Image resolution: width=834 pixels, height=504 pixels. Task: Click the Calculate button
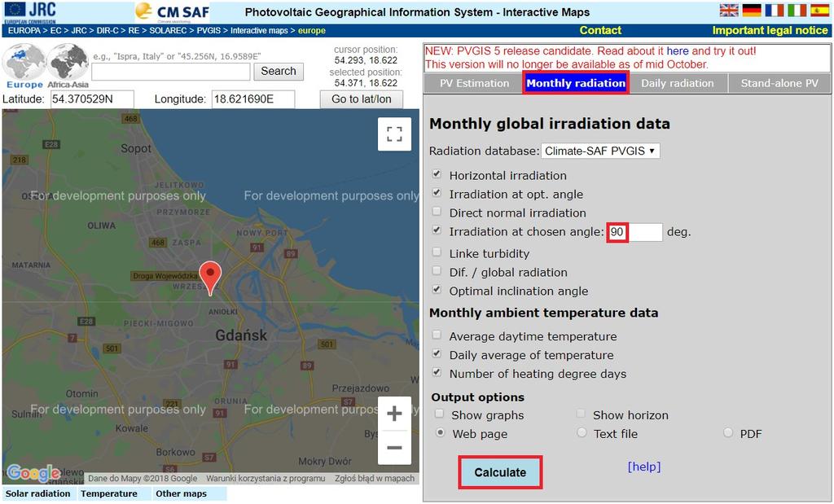(500, 472)
